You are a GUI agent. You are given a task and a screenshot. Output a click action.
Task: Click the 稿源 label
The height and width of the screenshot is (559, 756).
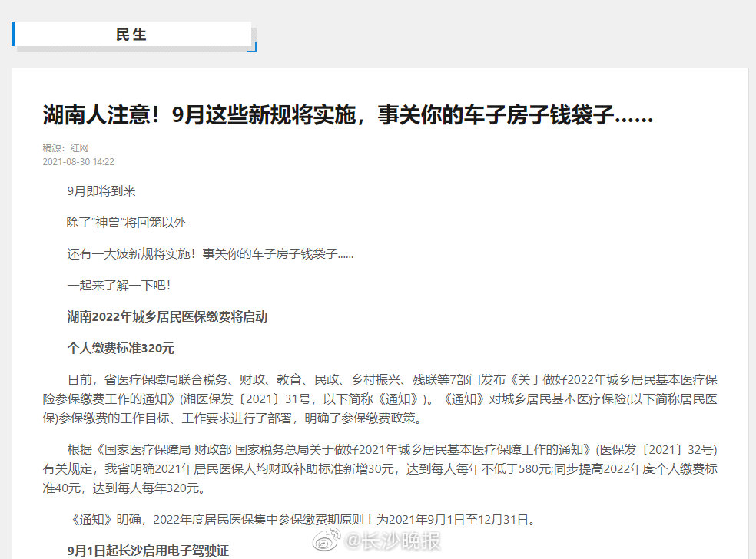pyautogui.click(x=54, y=147)
